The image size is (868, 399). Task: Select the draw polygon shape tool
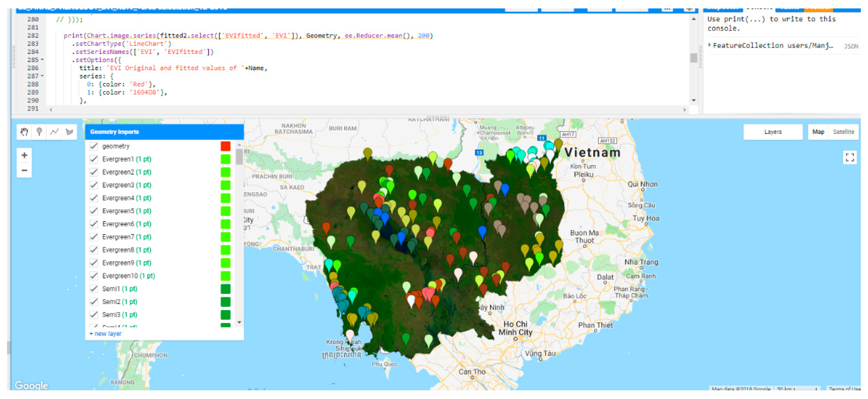69,132
